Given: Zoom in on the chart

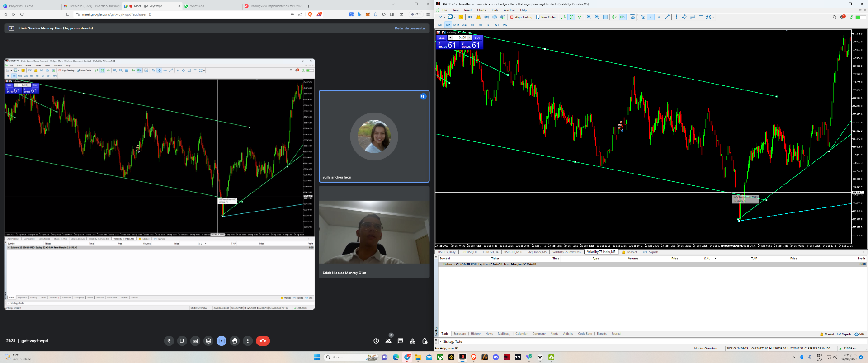Looking at the screenshot, I should coord(589,17).
